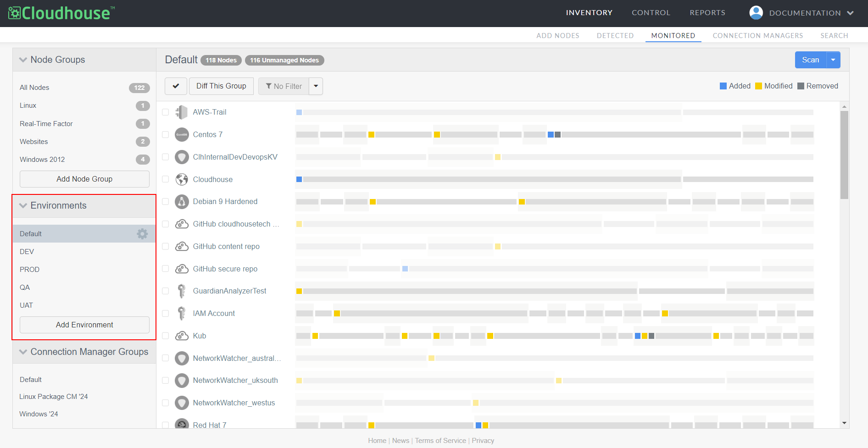Tick the GitHub content repo checkbox
Image resolution: width=868 pixels, height=448 pixels.
tap(166, 246)
